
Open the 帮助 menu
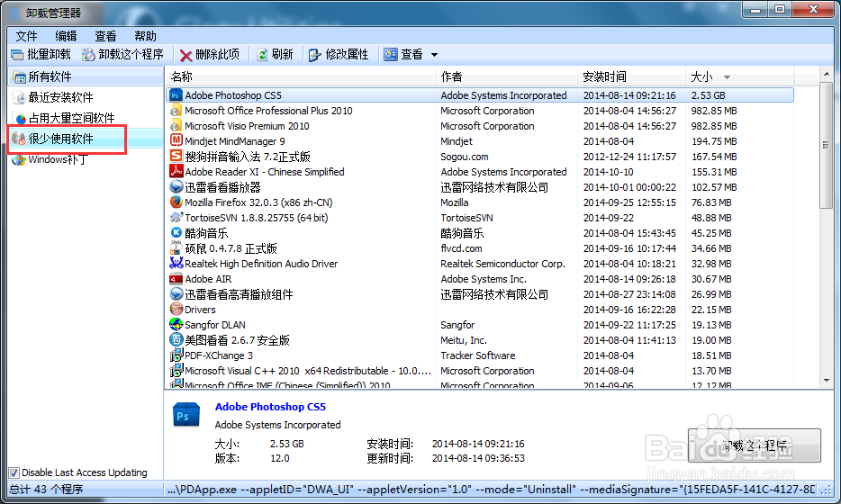pyautogui.click(x=145, y=36)
